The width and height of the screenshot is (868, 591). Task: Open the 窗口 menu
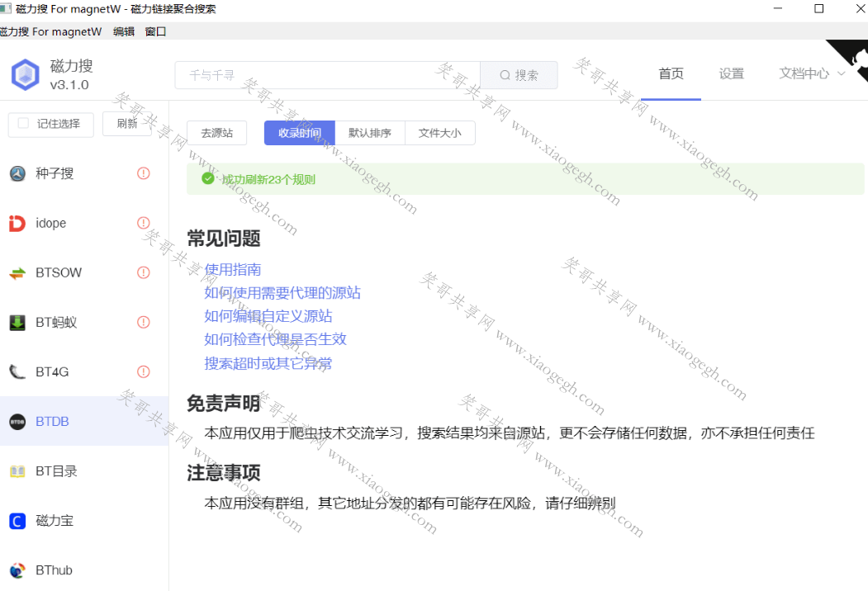pos(155,31)
